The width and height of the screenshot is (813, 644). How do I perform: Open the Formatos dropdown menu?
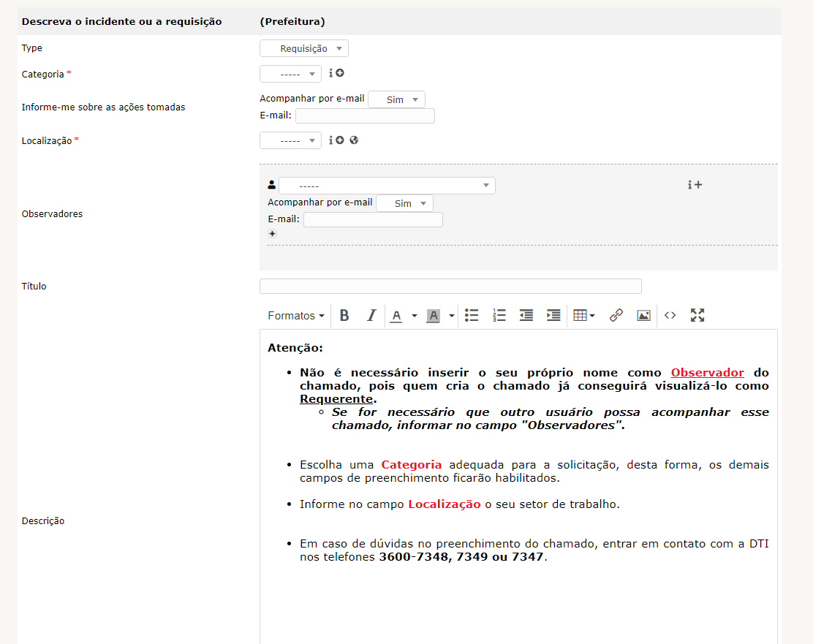coord(295,315)
